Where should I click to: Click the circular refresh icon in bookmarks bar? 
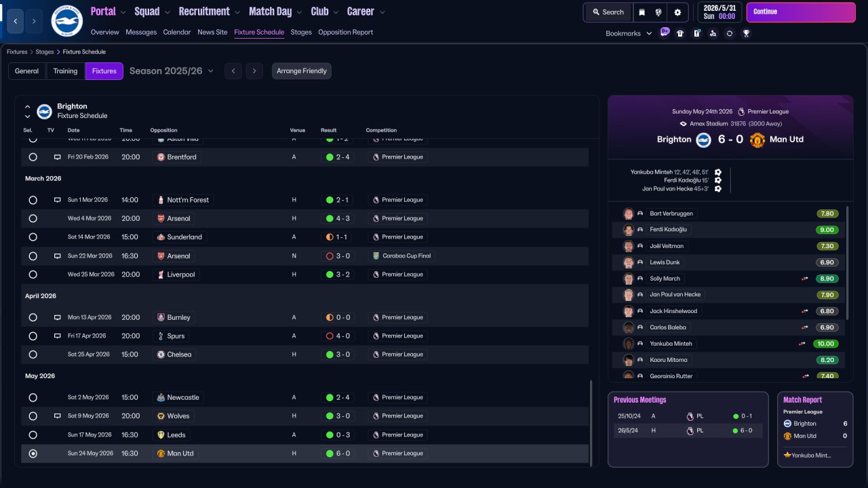click(729, 33)
